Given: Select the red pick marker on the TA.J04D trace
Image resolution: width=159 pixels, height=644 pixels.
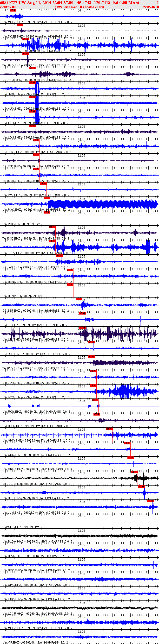Looking at the screenshot, I should coord(52,227).
